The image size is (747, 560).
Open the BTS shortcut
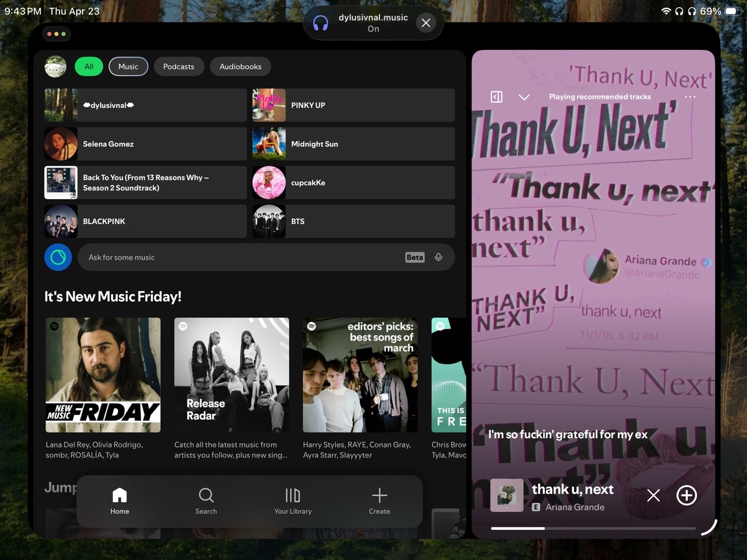(x=354, y=221)
